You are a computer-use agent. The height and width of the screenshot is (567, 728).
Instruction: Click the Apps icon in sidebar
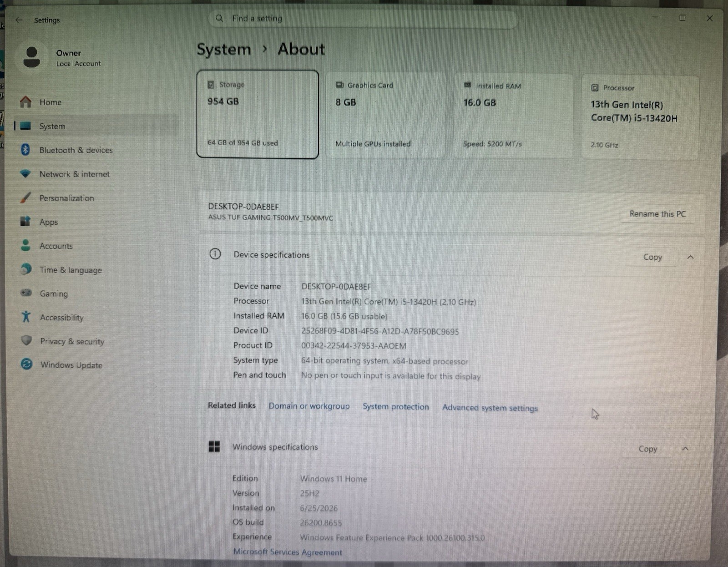25,221
